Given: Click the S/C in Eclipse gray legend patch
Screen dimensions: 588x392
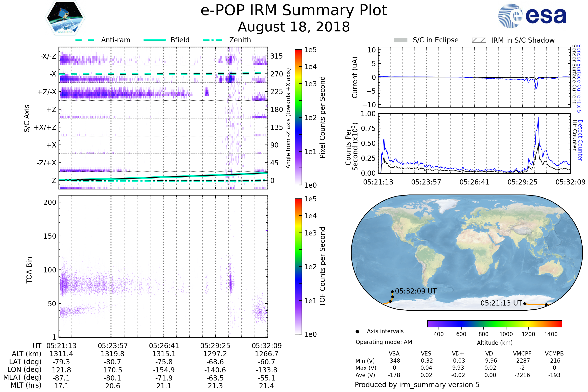Looking at the screenshot, I should click(401, 40).
